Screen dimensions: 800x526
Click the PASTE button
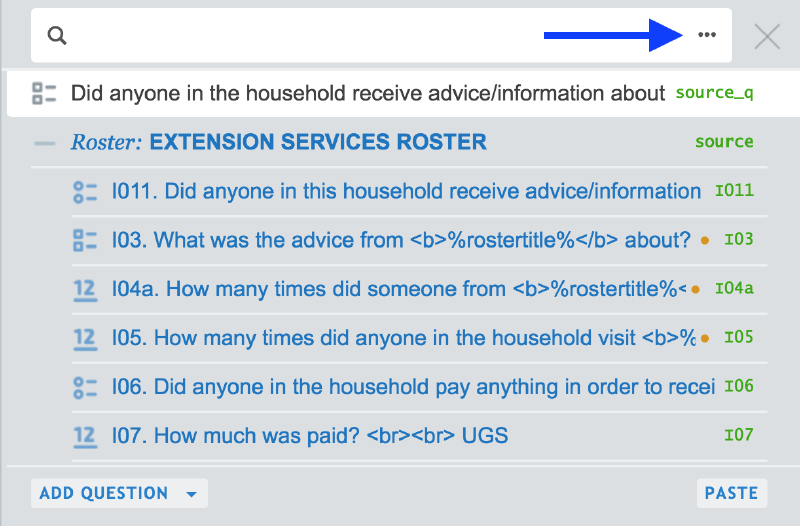click(731, 493)
